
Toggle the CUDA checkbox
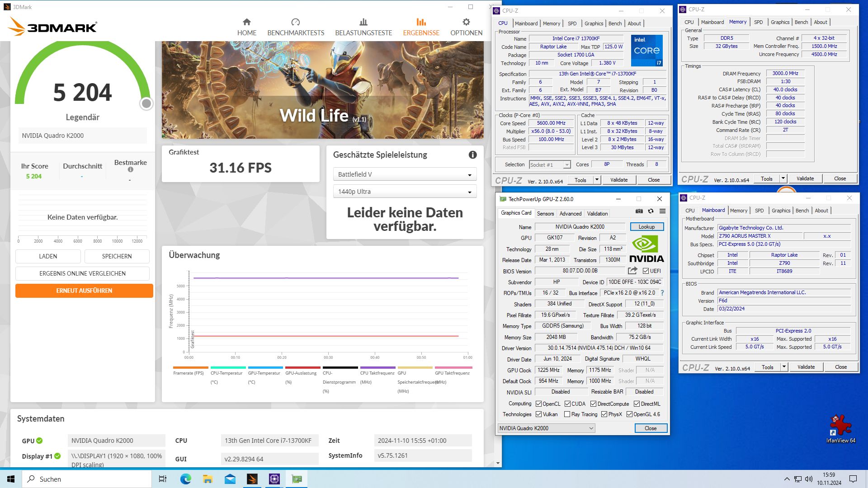pyautogui.click(x=567, y=404)
